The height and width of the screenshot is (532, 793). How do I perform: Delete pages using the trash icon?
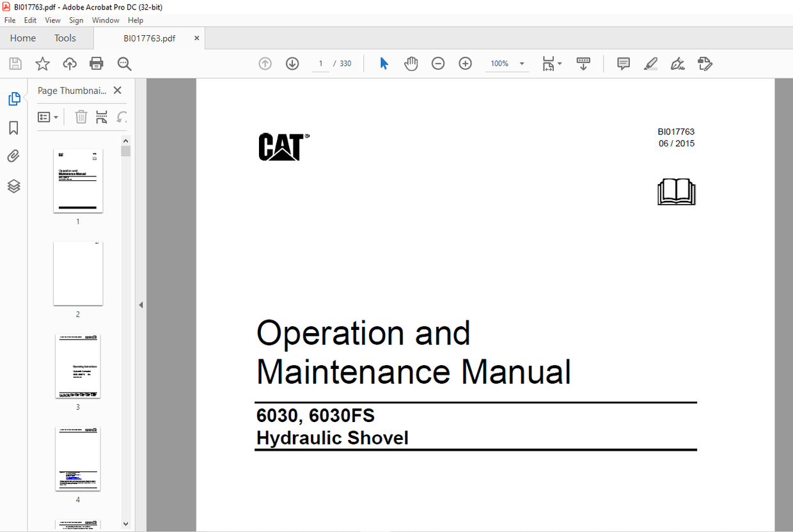pos(81,116)
